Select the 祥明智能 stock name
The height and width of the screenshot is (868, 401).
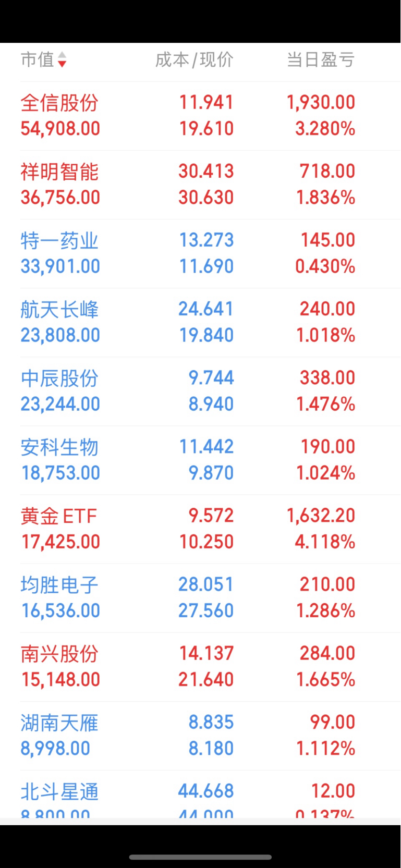click(59, 172)
